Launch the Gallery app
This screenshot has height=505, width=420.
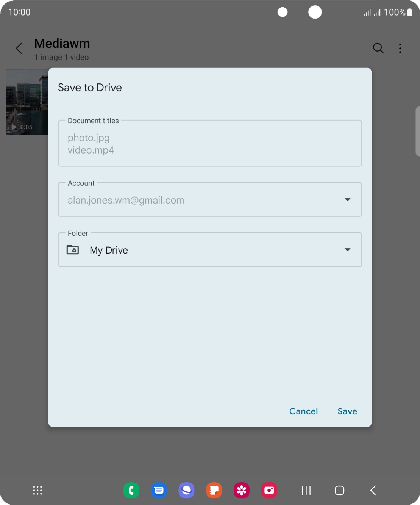(241, 490)
